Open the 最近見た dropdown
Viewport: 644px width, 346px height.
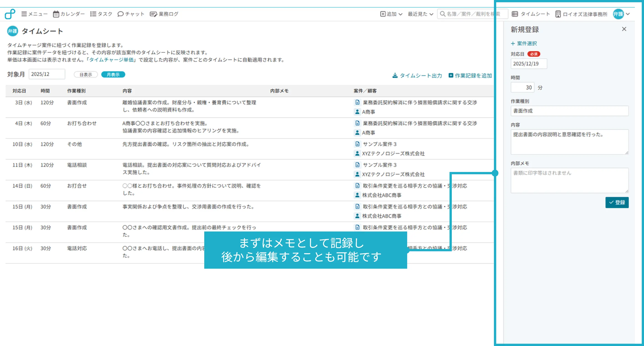pyautogui.click(x=420, y=14)
